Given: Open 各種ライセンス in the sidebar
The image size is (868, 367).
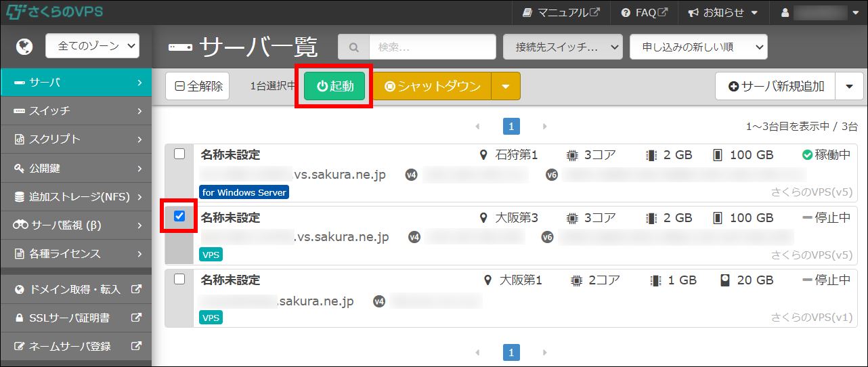Looking at the screenshot, I should coord(76,254).
